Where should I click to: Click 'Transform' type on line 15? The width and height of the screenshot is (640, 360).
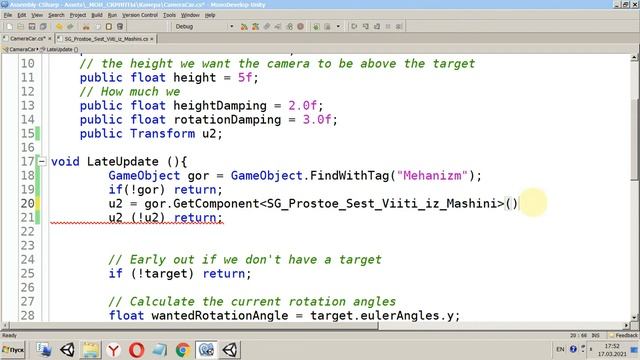tap(162, 134)
